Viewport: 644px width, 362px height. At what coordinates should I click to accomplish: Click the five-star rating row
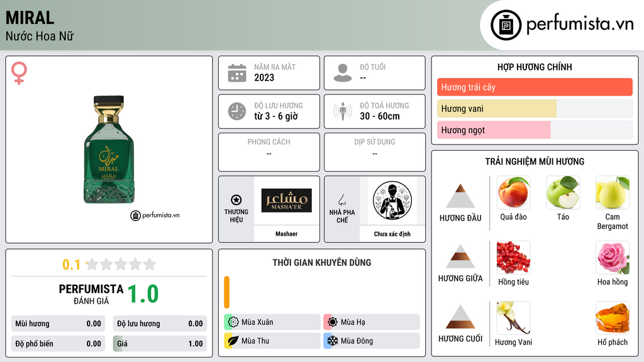coord(121,264)
